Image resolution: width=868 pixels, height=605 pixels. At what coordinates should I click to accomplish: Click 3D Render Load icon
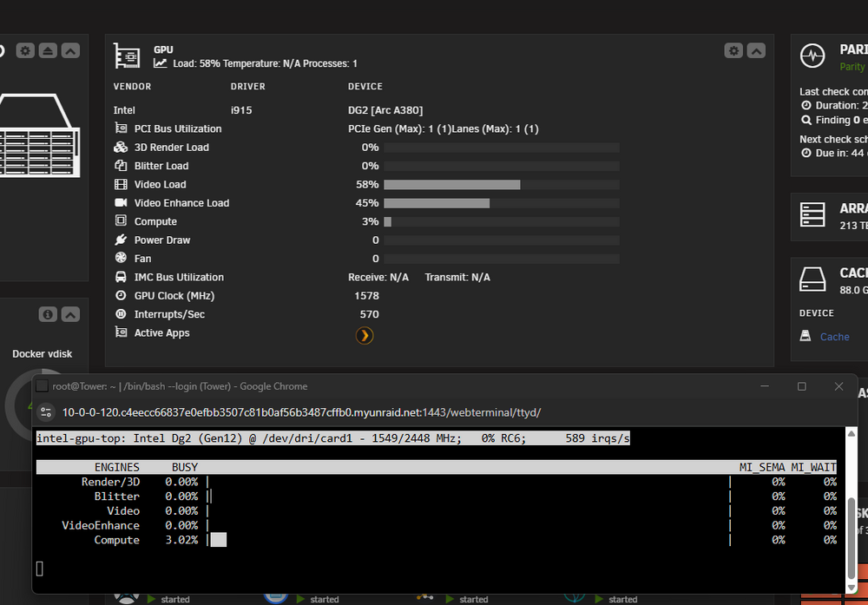pyautogui.click(x=121, y=148)
